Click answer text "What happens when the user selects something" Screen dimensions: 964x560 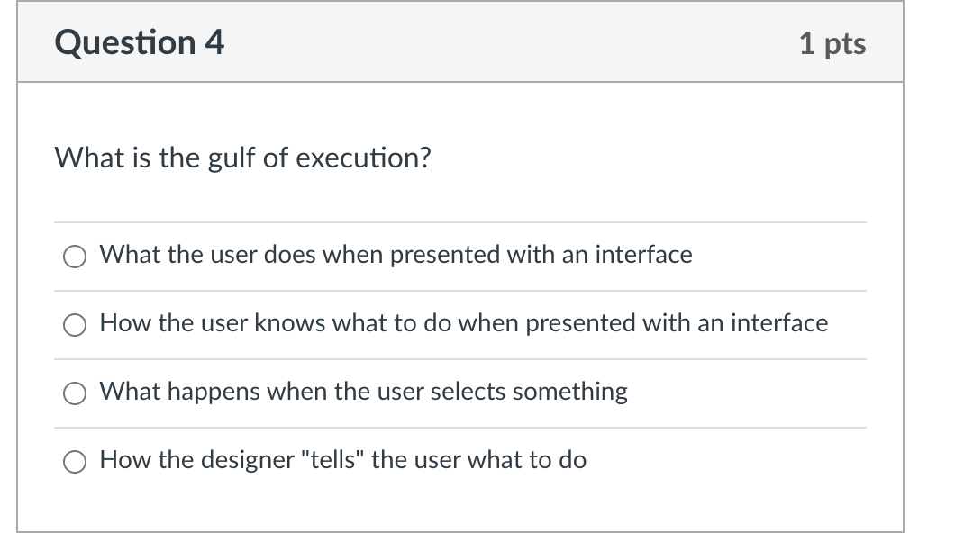pos(363,392)
